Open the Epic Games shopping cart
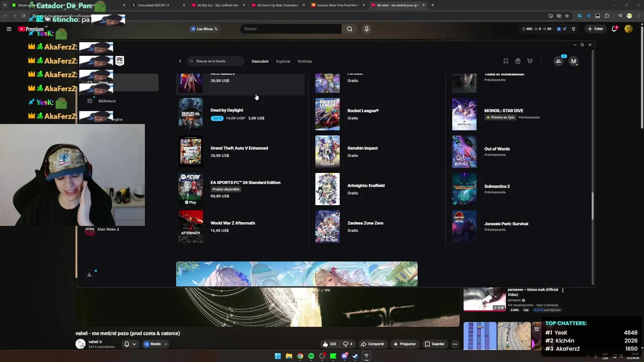644x362 pixels. pos(530,61)
